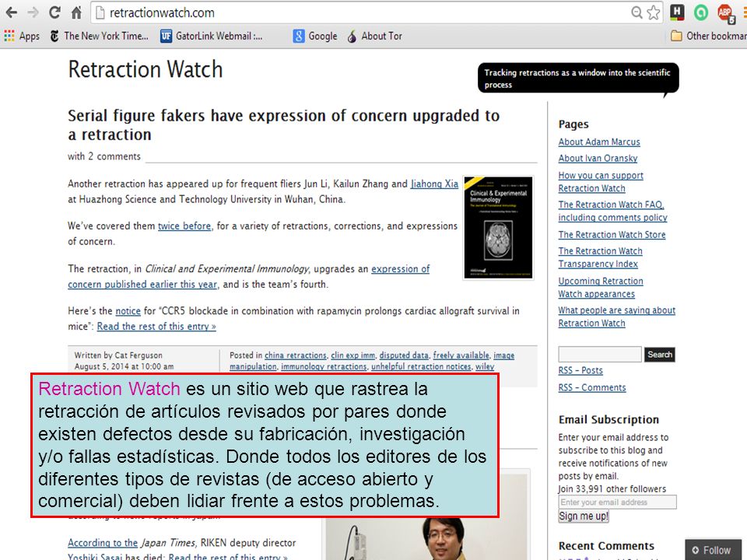The height and width of the screenshot is (560, 747).
Task: Open the RSS - Posts feed link
Action: pos(580,370)
